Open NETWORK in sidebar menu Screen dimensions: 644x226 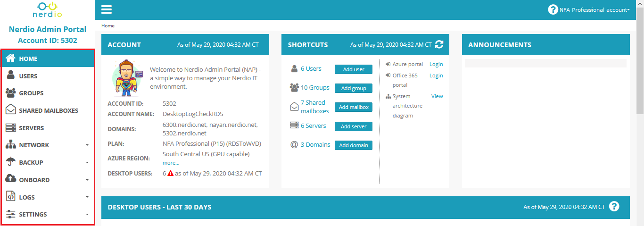point(48,145)
